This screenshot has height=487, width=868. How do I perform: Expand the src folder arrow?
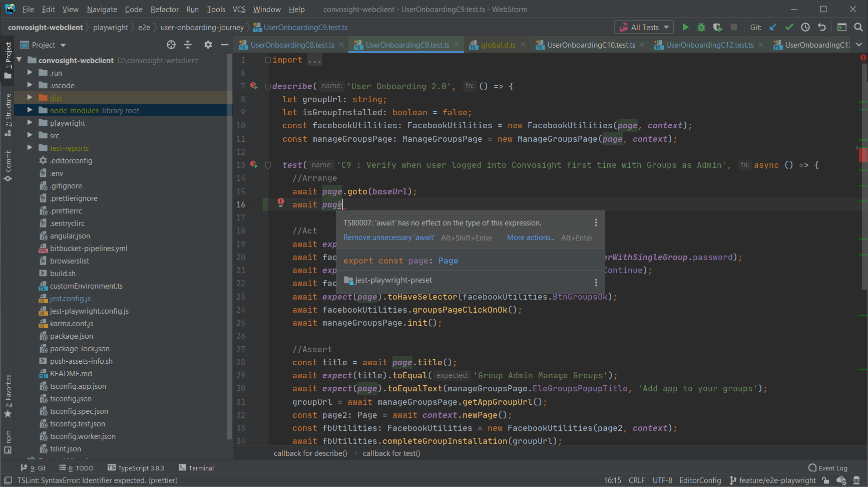pyautogui.click(x=30, y=135)
